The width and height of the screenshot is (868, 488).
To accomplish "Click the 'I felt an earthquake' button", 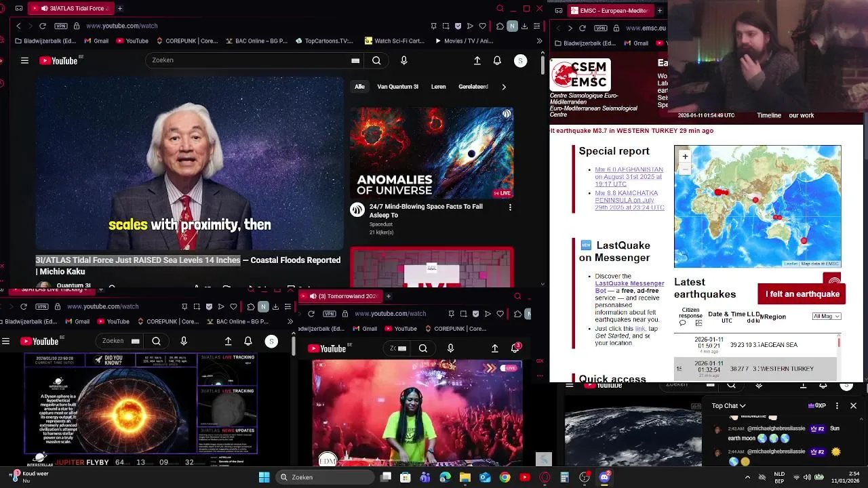I will click(802, 294).
